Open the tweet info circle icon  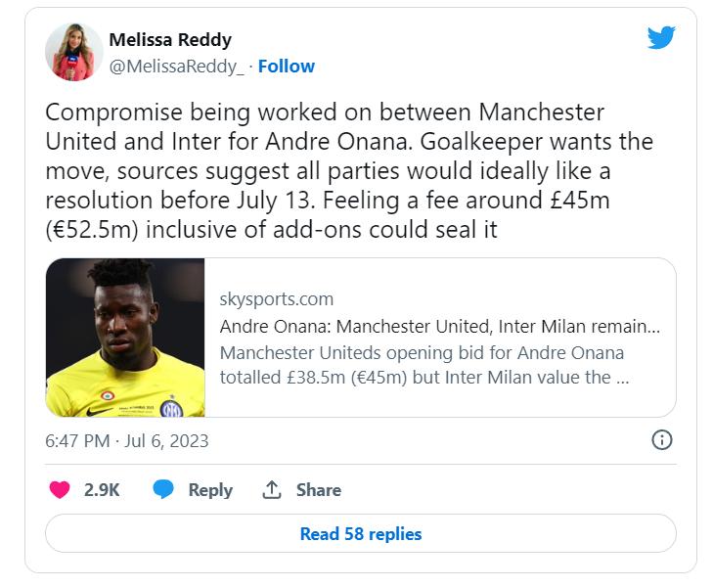click(661, 440)
